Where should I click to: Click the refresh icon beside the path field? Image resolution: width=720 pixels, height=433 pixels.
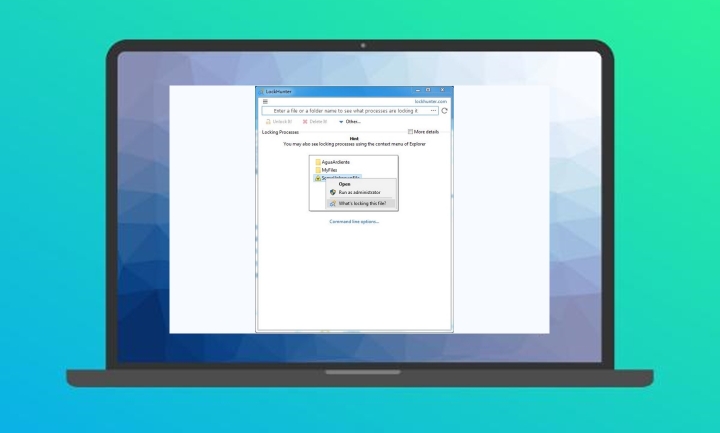pos(444,111)
